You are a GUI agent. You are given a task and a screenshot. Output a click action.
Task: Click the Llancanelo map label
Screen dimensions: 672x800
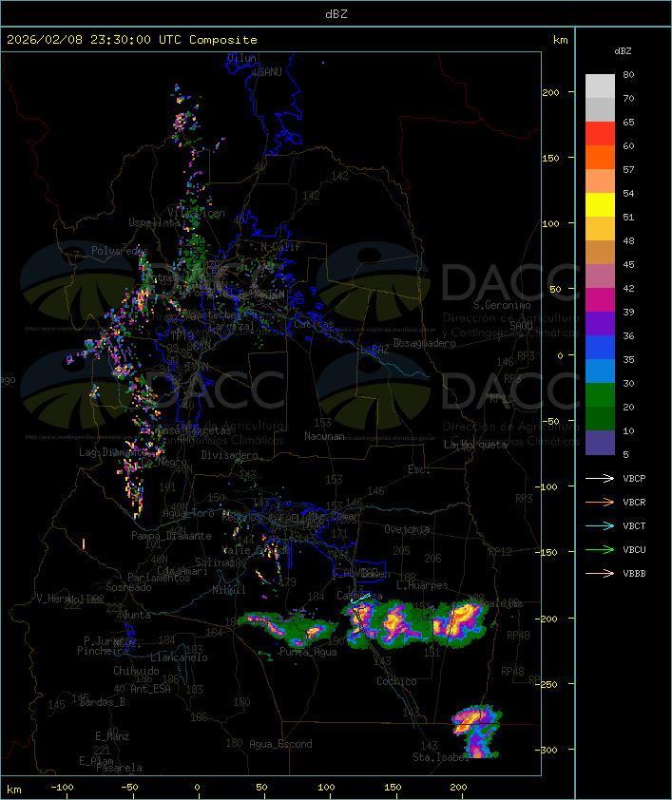tap(179, 657)
